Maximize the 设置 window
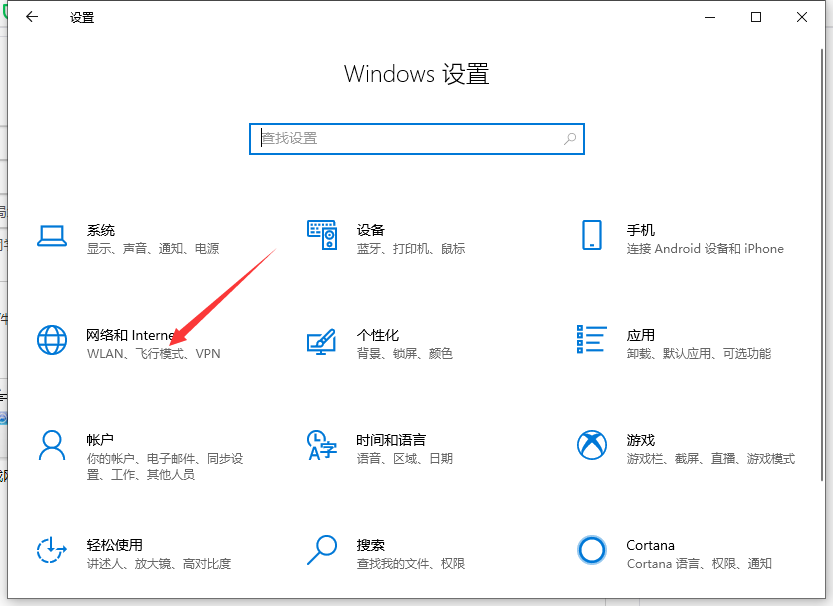 [756, 17]
